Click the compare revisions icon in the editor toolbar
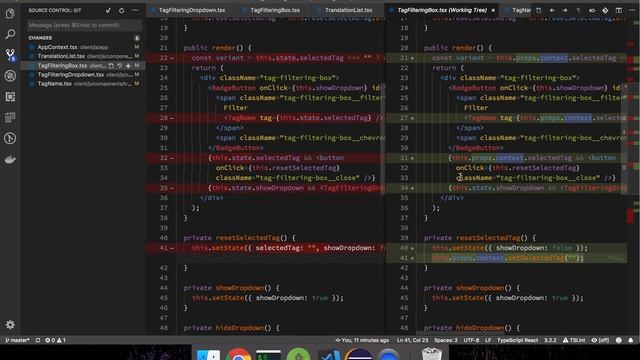Image resolution: width=640 pixels, height=360 pixels. (592, 10)
